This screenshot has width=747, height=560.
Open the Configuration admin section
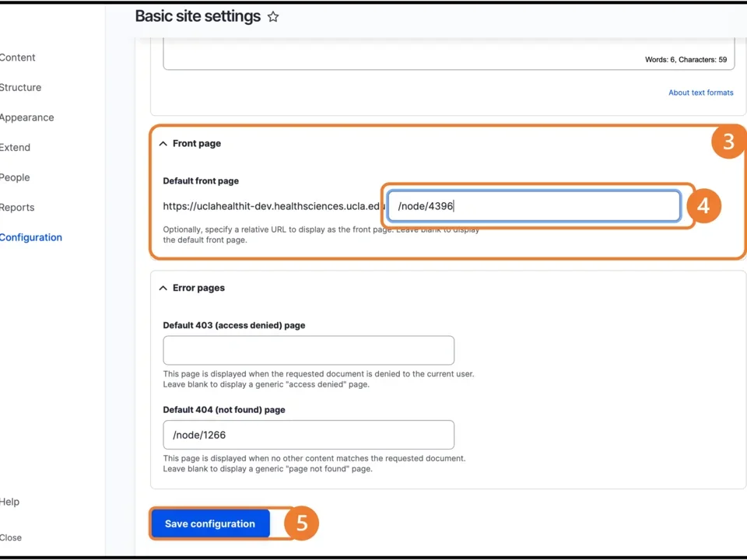point(31,237)
